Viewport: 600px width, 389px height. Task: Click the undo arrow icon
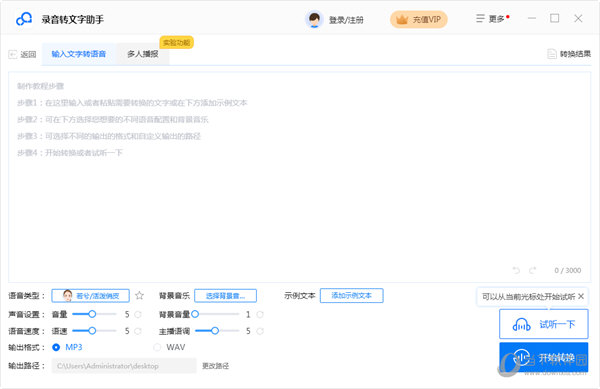point(516,270)
